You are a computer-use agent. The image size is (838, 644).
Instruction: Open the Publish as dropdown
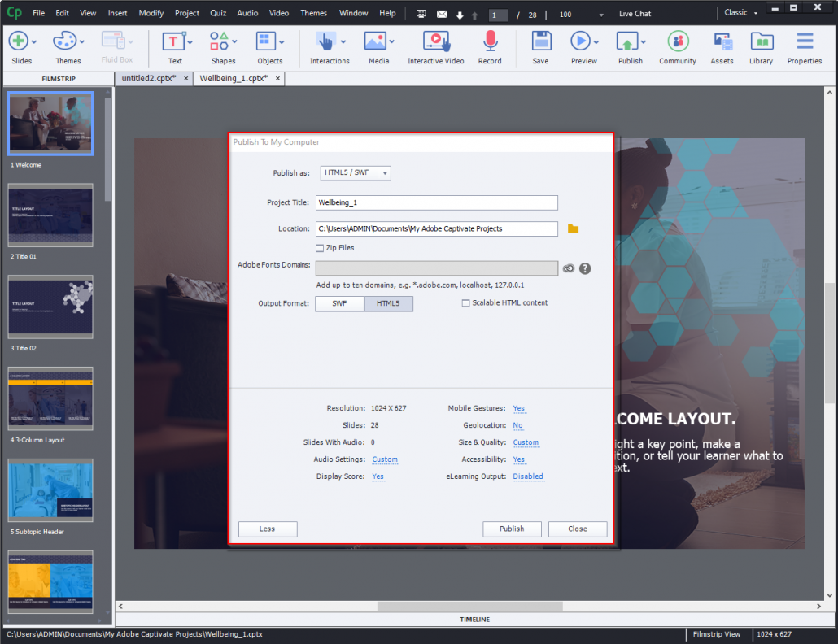(355, 172)
